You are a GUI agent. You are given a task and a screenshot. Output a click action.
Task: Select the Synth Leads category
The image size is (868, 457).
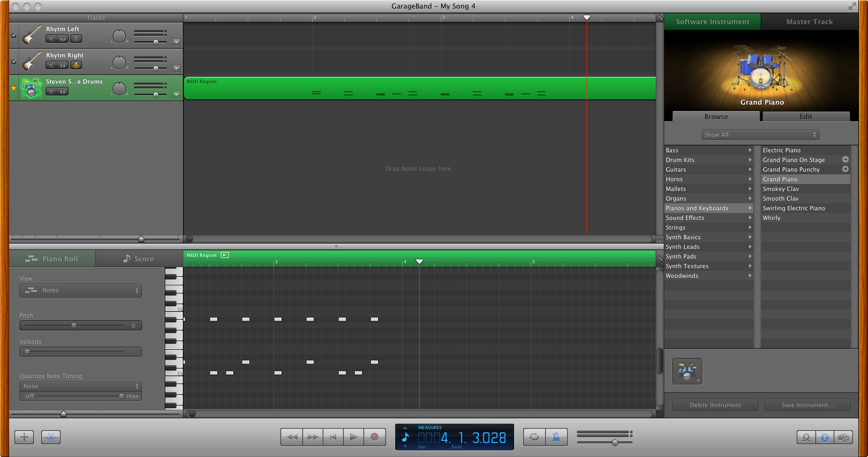pyautogui.click(x=709, y=247)
